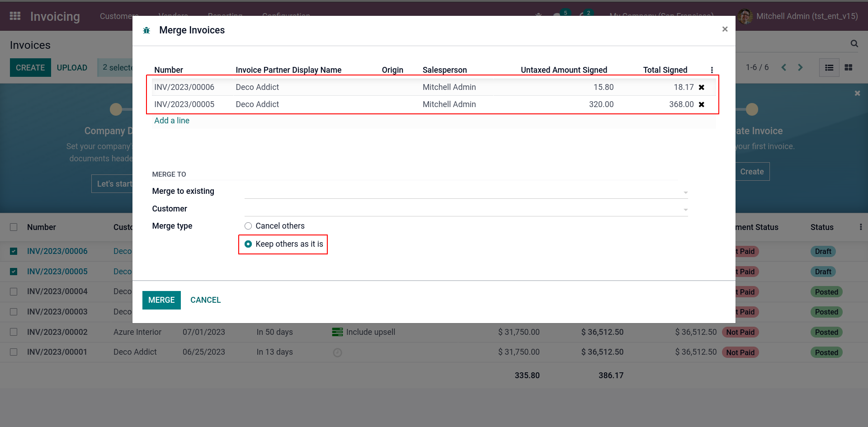Sort invoices list by Number header
Image resolution: width=868 pixels, height=427 pixels.
[42, 227]
